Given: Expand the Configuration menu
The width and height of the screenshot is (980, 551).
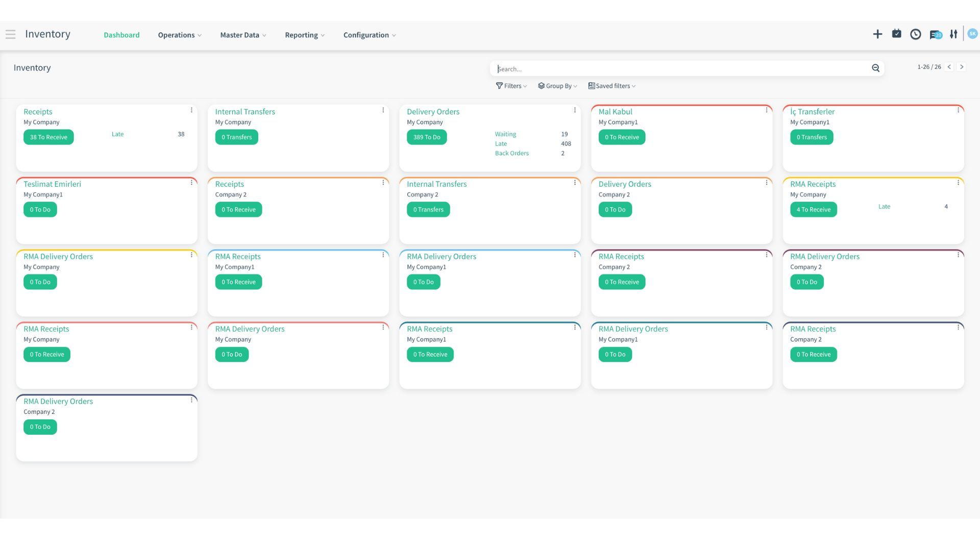Looking at the screenshot, I should click(370, 35).
